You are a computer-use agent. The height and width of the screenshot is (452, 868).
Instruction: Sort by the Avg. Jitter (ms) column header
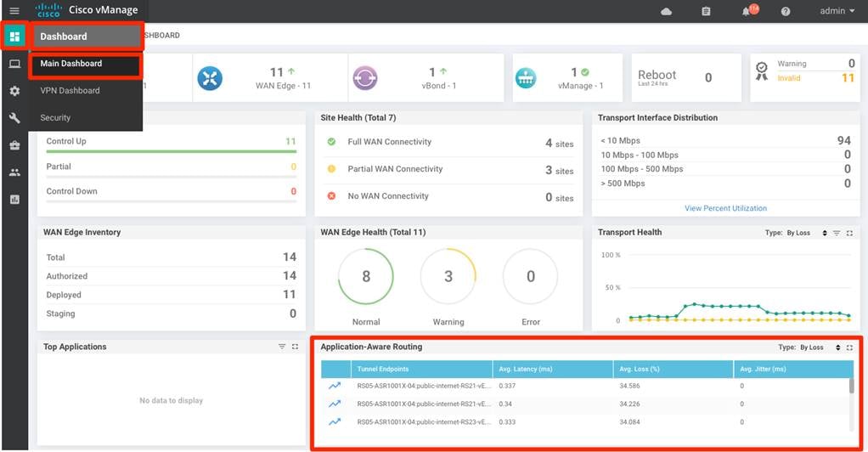793,369
